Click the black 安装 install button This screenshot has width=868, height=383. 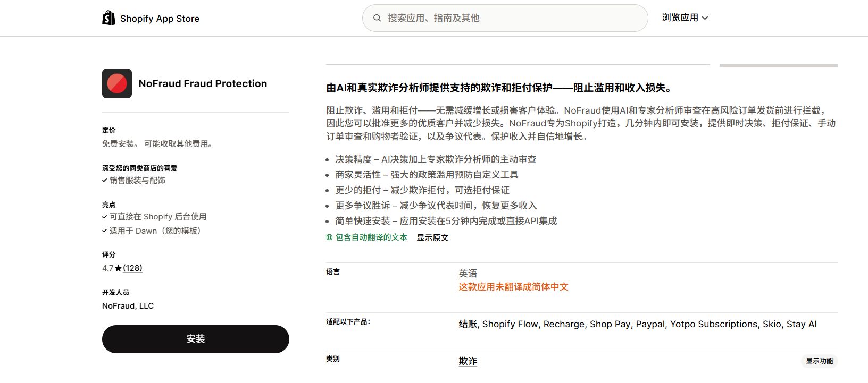tap(196, 339)
